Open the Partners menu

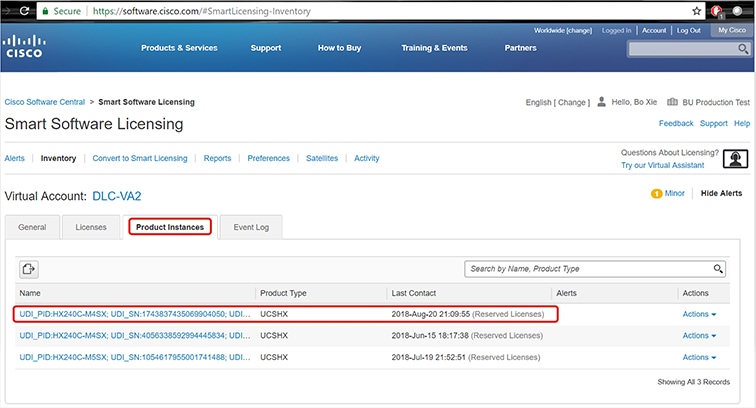[x=520, y=48]
